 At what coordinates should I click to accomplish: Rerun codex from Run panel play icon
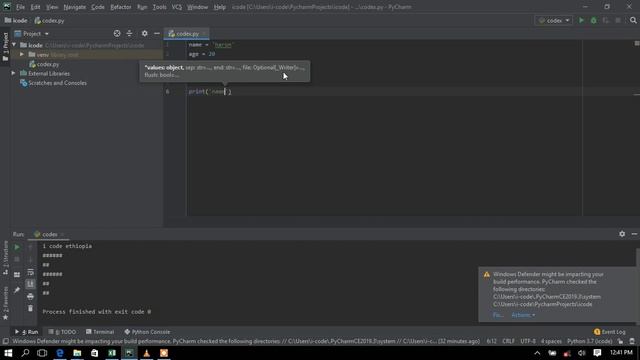[x=17, y=247]
